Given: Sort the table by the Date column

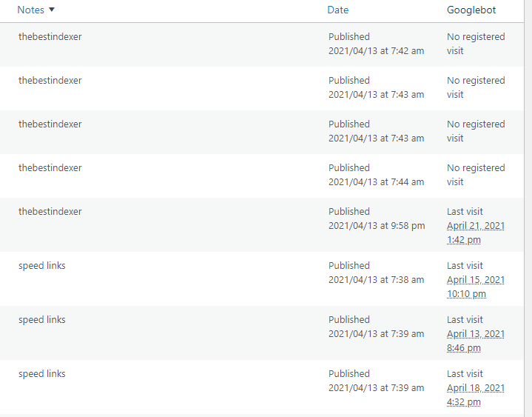Looking at the screenshot, I should [337, 10].
